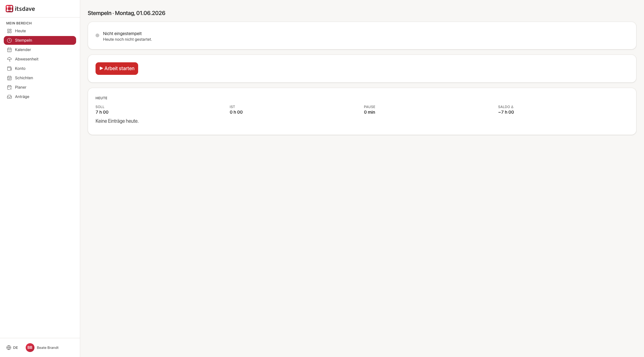Start work with Arbeit starten button
Screen dimensions: 644x357
(x=117, y=69)
